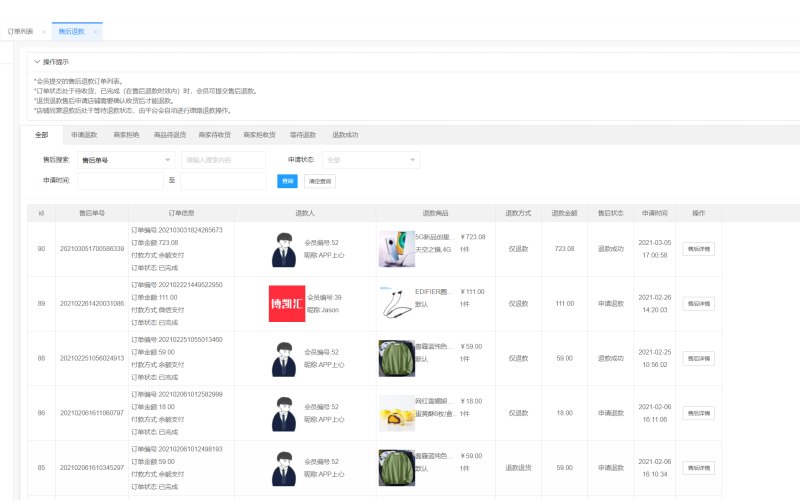Image resolution: width=800 pixels, height=500 pixels.
Task: Click the phone product image in row 90
Action: coord(396,249)
